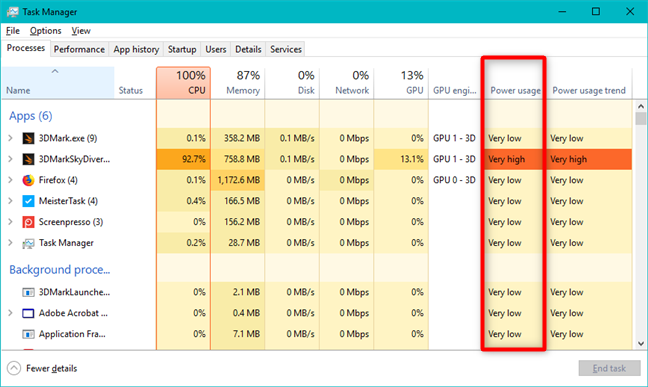Switch to the App history tab
The width and height of the screenshot is (648, 387).
(x=136, y=49)
